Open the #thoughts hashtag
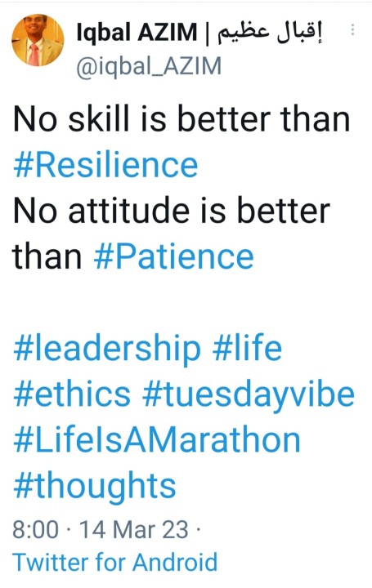This screenshot has width=372, height=588. pos(95,487)
